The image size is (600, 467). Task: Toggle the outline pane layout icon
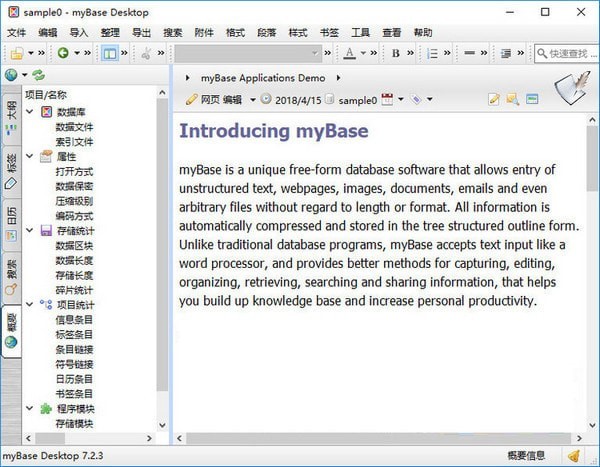click(x=109, y=53)
